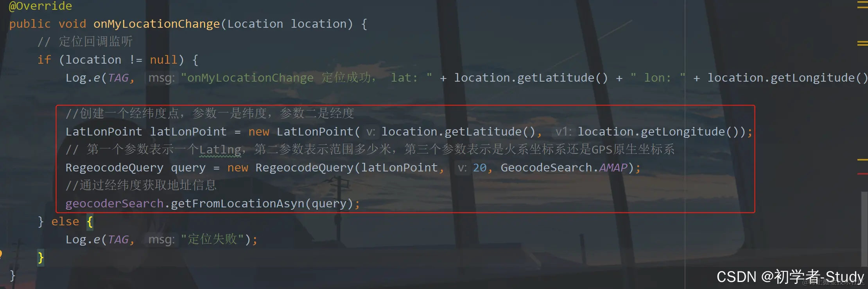Click the 'AMAP' constant
This screenshot has width=868, height=289.
click(613, 168)
